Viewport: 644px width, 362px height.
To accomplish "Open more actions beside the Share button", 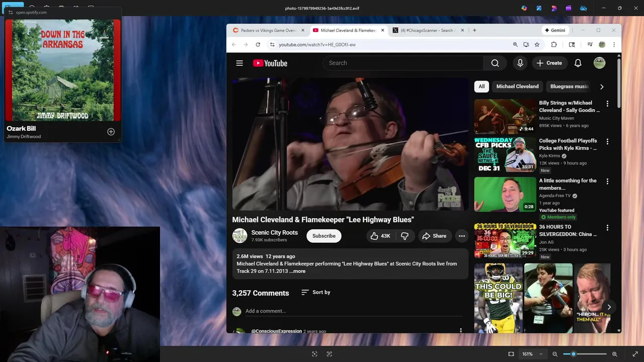I will pos(462,236).
